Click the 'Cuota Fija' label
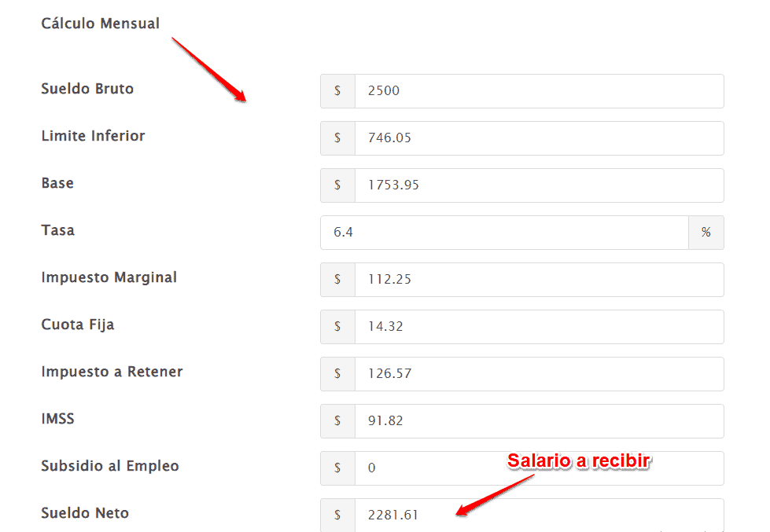 [78, 325]
